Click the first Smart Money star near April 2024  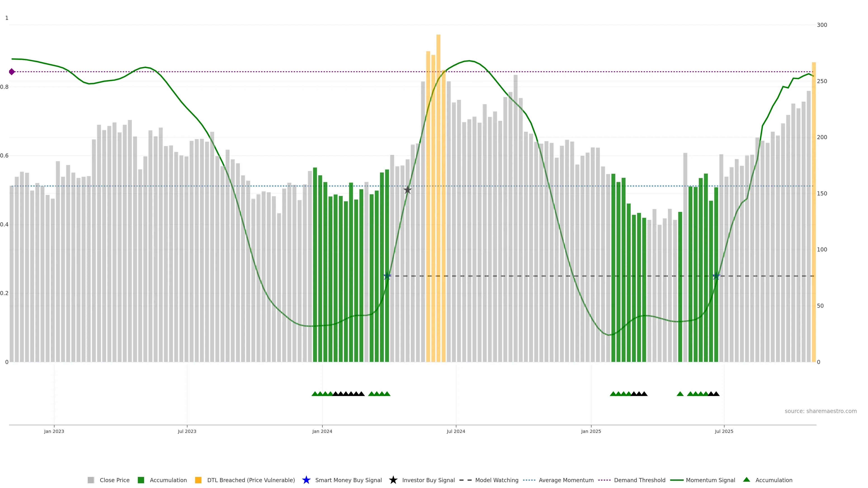coord(387,276)
